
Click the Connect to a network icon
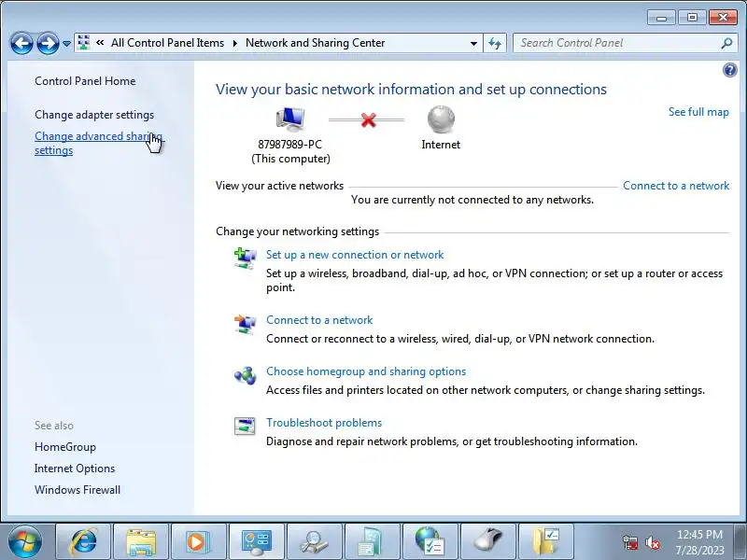(245, 324)
